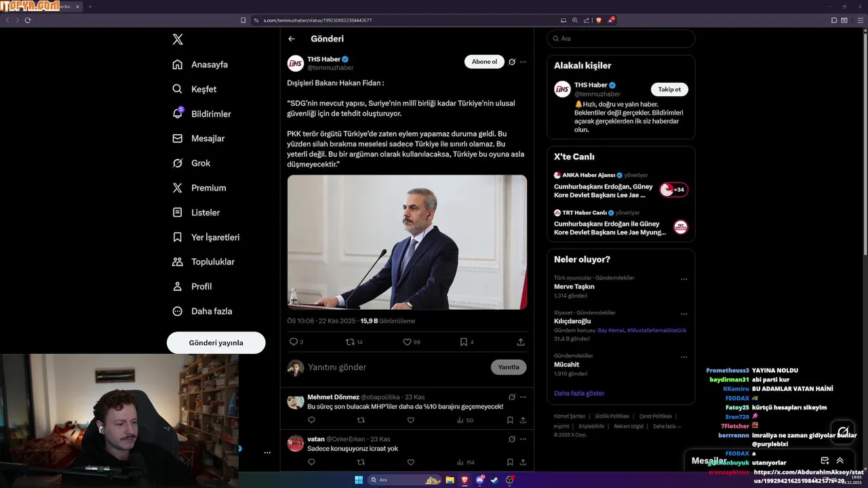Expand Mesajlar drawer with double chevron
This screenshot has height=488, width=868.
pyautogui.click(x=840, y=461)
